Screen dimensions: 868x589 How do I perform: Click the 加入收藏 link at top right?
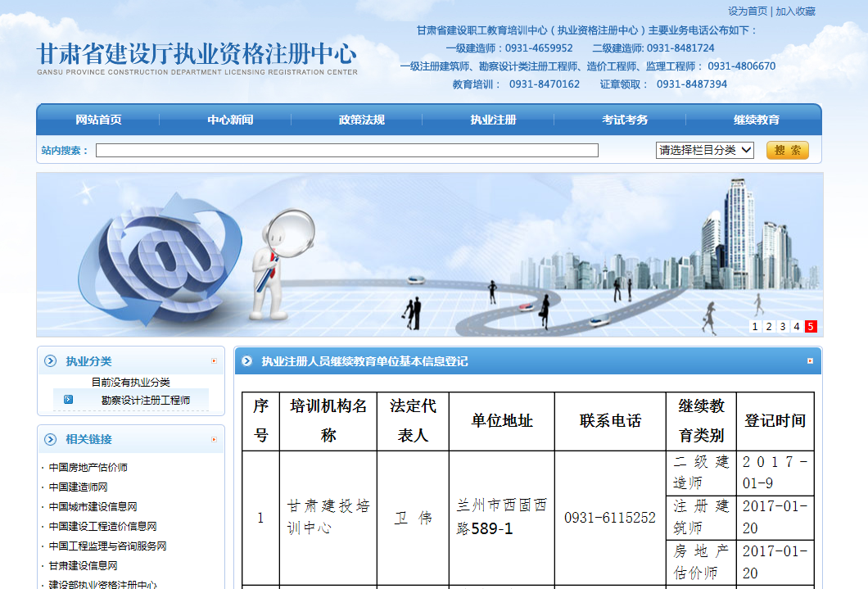tap(795, 11)
